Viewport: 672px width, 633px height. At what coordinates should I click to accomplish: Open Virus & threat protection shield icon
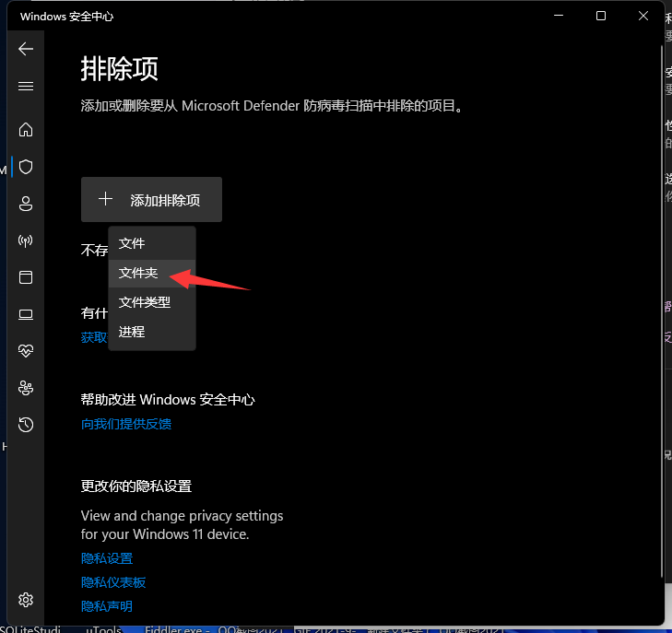coord(26,167)
